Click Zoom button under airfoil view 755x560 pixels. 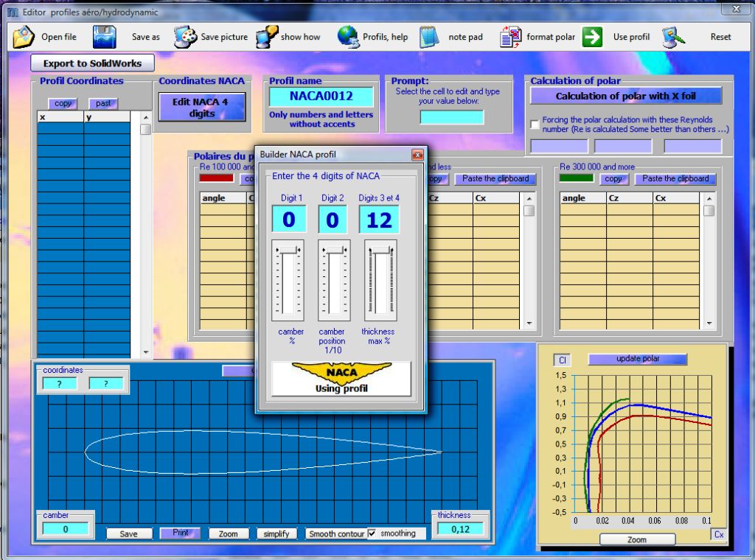(x=229, y=533)
